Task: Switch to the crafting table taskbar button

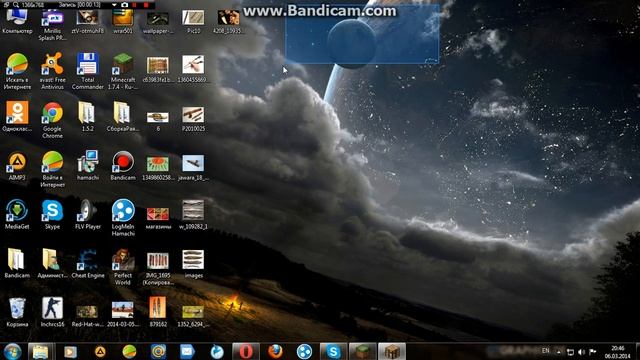Action: click(x=391, y=351)
